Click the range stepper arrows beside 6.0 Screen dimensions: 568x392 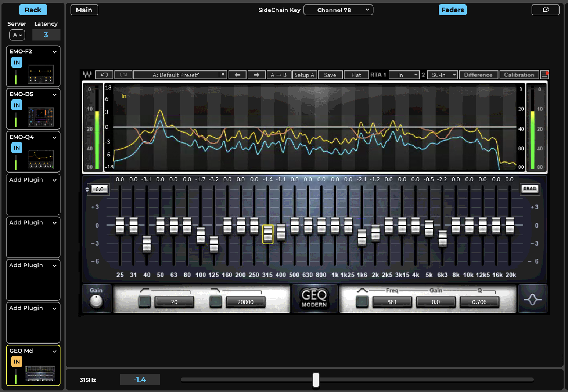click(x=87, y=189)
